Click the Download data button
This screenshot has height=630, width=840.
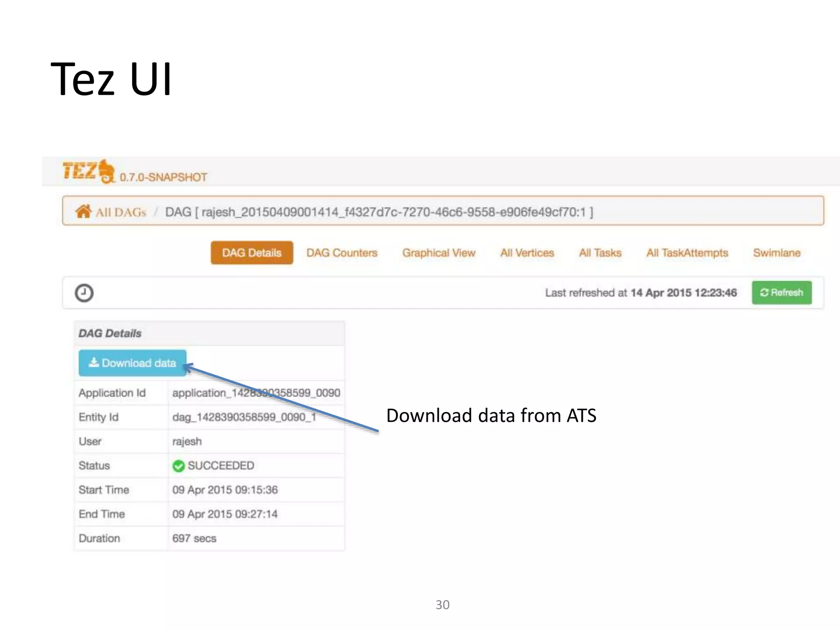click(x=132, y=363)
